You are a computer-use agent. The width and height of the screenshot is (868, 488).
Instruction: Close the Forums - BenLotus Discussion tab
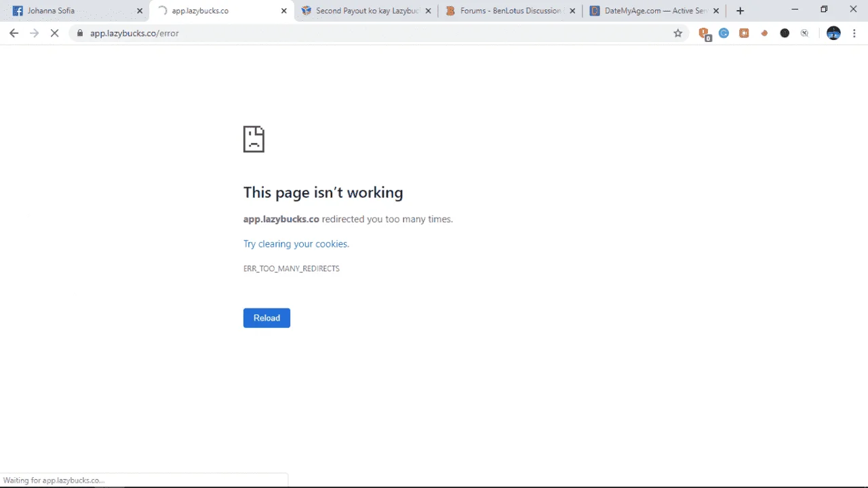pos(572,11)
